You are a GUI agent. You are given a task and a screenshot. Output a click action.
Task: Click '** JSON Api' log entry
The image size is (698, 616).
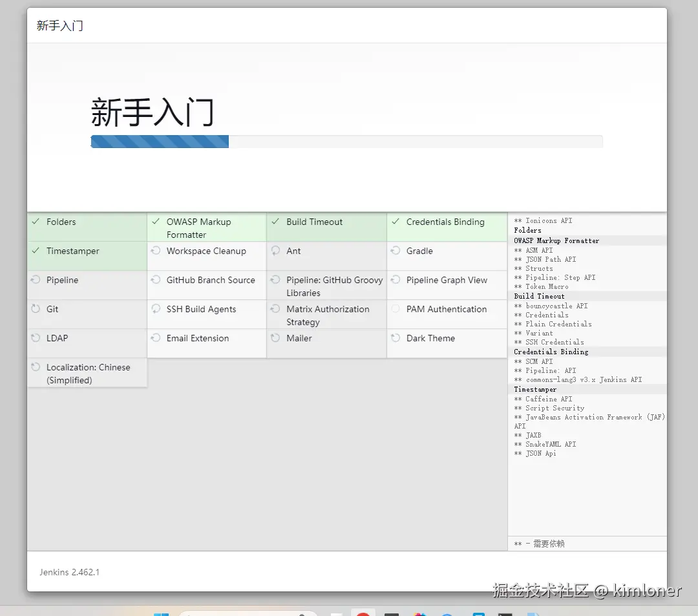coord(535,454)
